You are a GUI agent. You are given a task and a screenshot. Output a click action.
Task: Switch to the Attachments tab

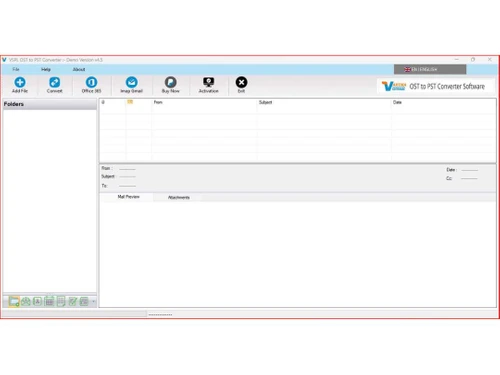coord(179,197)
